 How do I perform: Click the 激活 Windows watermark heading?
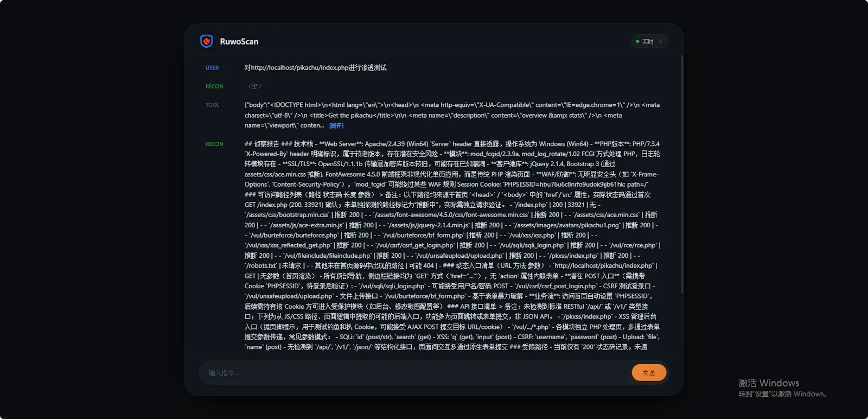coord(768,383)
